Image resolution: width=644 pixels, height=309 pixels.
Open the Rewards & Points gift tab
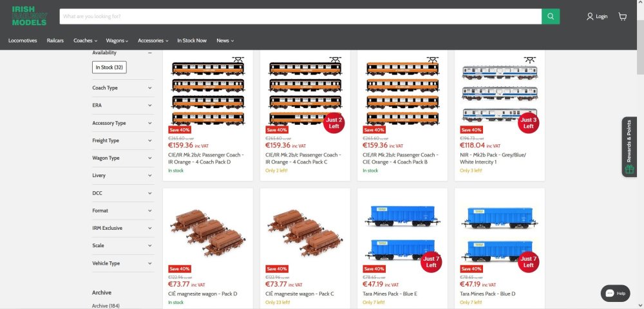[629, 147]
